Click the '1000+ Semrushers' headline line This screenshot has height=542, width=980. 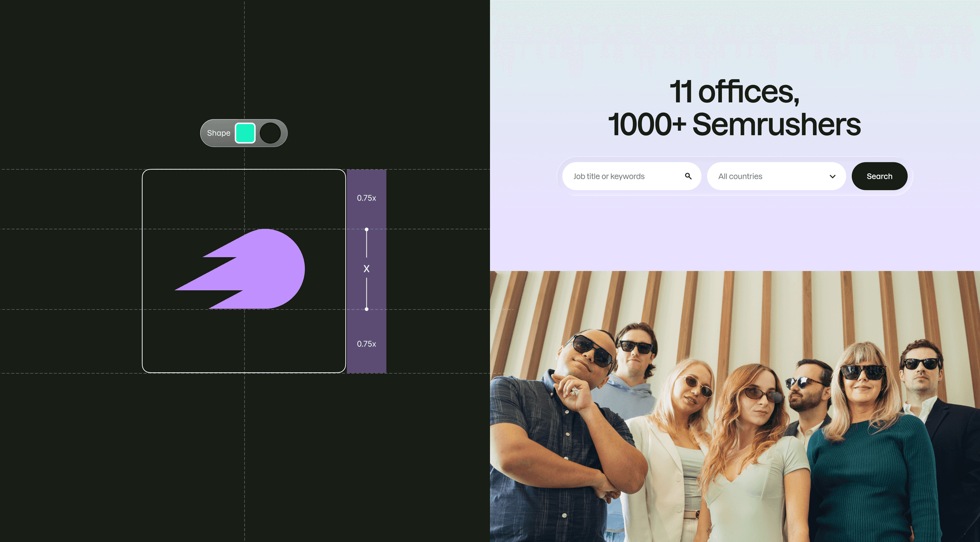coord(735,125)
